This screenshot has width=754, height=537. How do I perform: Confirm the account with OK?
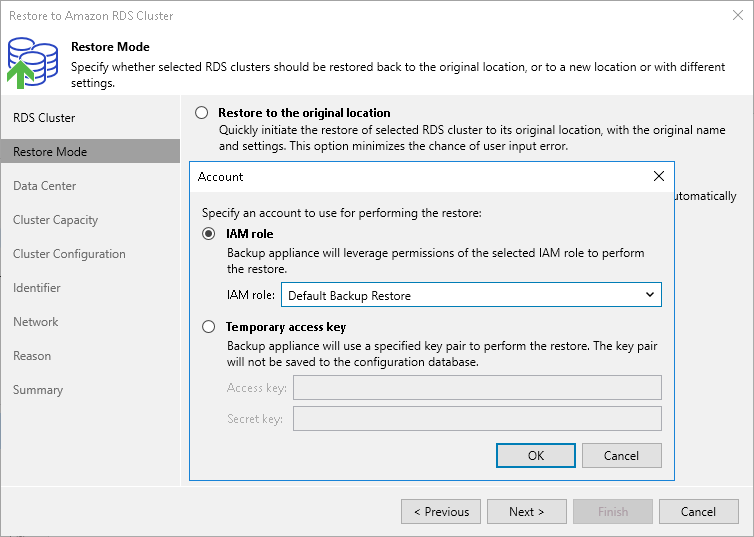[x=536, y=455]
